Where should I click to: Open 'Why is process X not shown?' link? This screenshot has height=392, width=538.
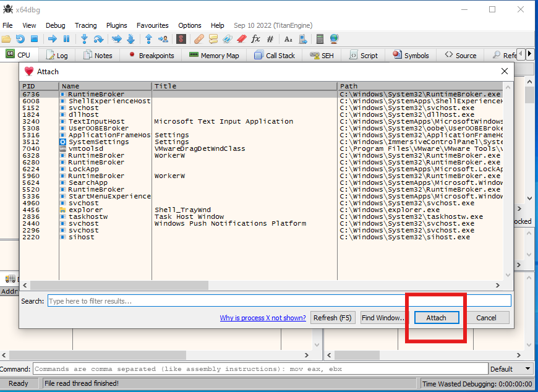click(x=263, y=318)
